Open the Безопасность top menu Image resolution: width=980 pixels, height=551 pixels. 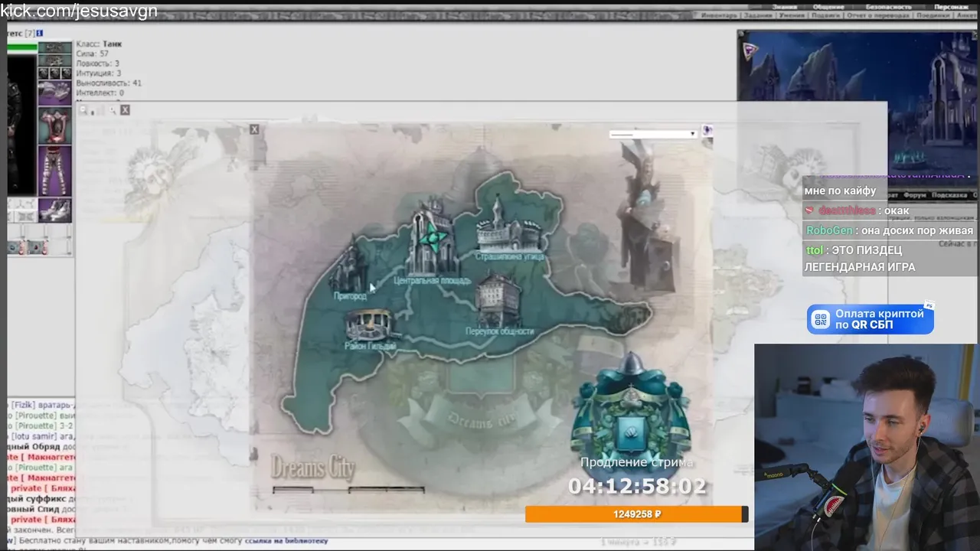[x=888, y=6]
